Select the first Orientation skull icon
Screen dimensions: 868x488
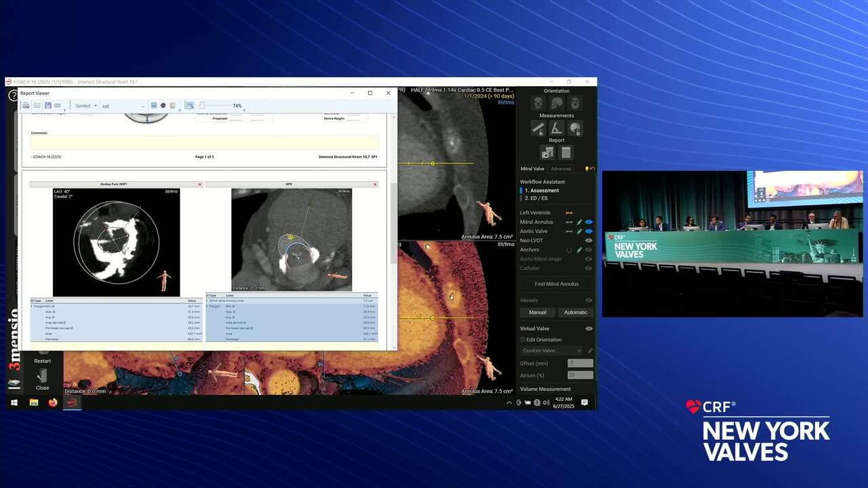click(x=538, y=104)
